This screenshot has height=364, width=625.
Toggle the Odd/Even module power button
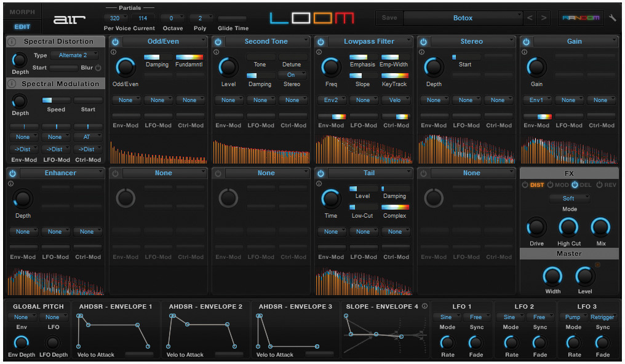tap(115, 41)
